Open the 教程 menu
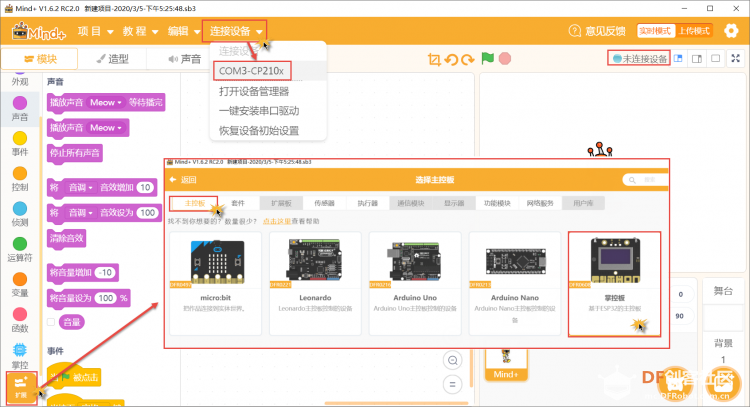The width and height of the screenshot is (750, 407). pyautogui.click(x=140, y=32)
